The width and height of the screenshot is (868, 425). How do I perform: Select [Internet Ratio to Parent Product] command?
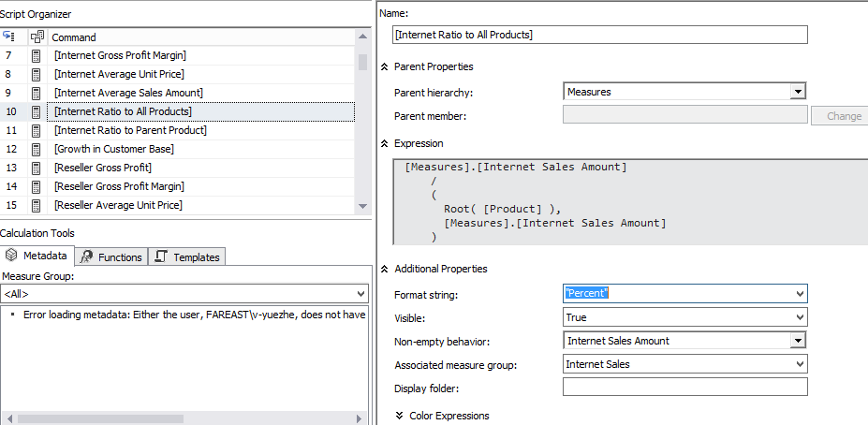pyautogui.click(x=201, y=131)
